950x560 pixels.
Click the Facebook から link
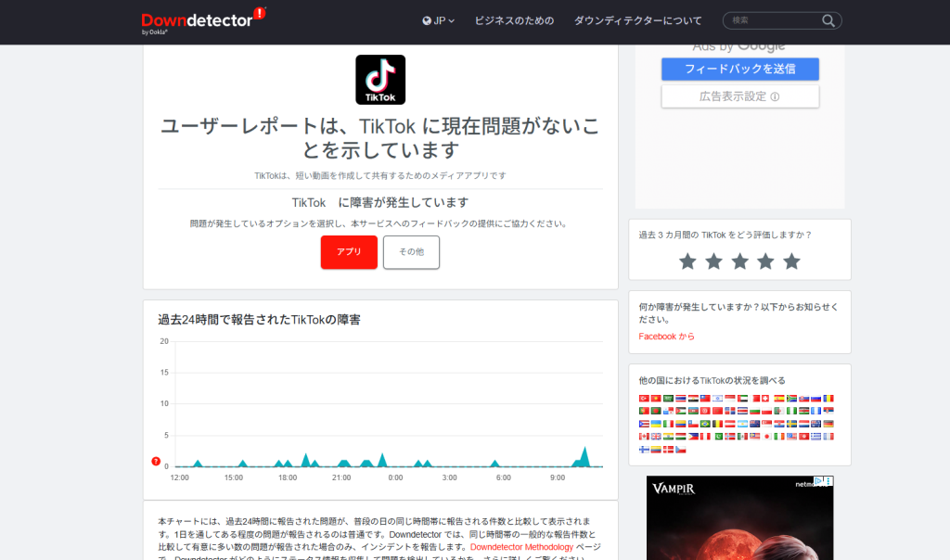coord(666,337)
